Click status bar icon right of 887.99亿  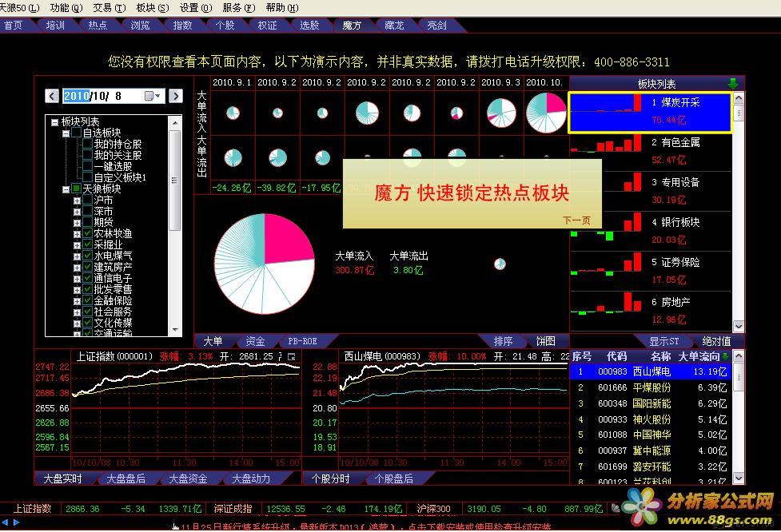pyautogui.click(x=616, y=508)
